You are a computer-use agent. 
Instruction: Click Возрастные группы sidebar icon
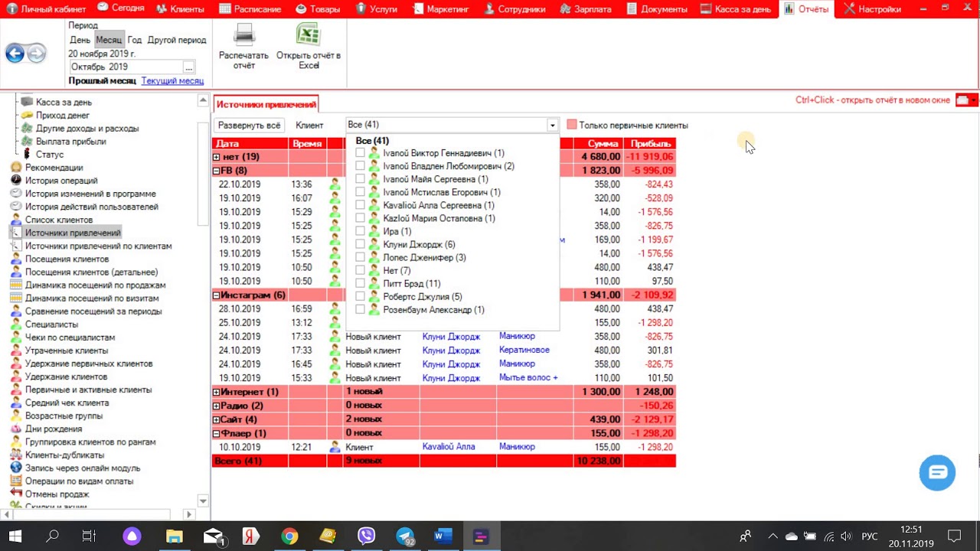click(x=16, y=416)
